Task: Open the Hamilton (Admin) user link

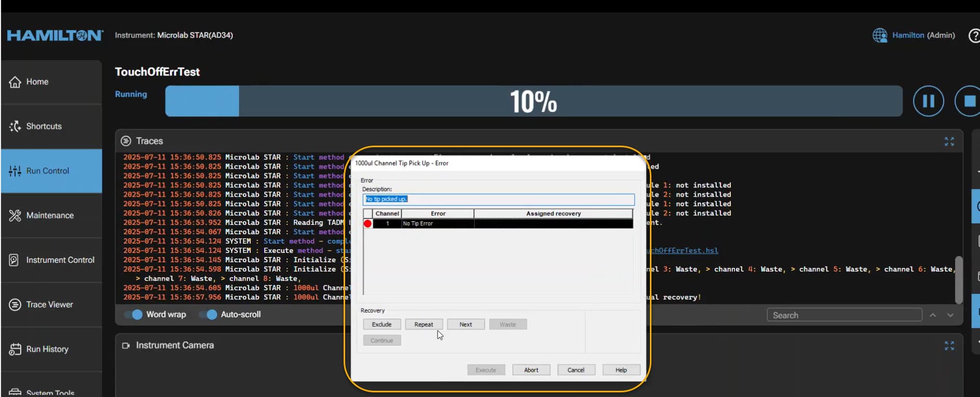Action: point(924,35)
